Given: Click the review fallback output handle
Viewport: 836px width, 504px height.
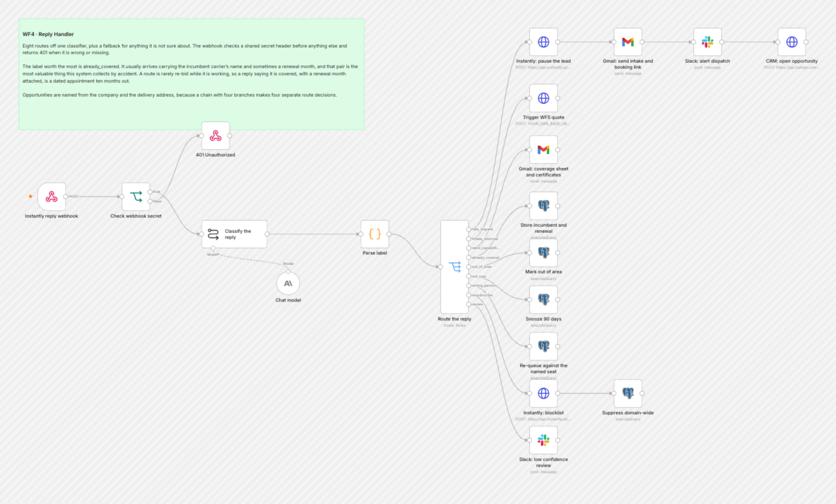Looking at the screenshot, I should pyautogui.click(x=468, y=304).
